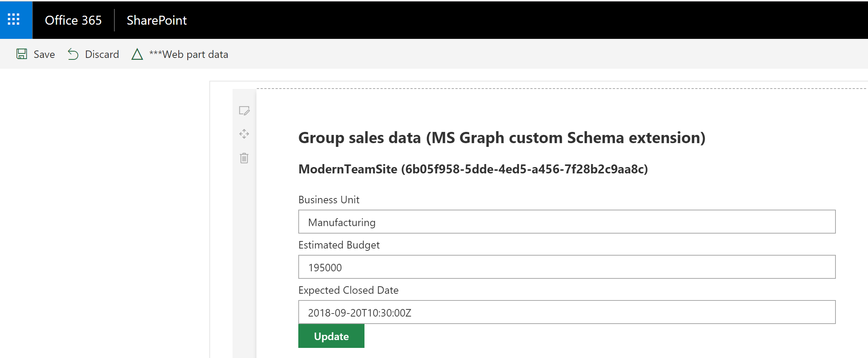Viewport: 868px width, 358px height.
Task: Go to the Office 365 home link
Action: click(73, 20)
